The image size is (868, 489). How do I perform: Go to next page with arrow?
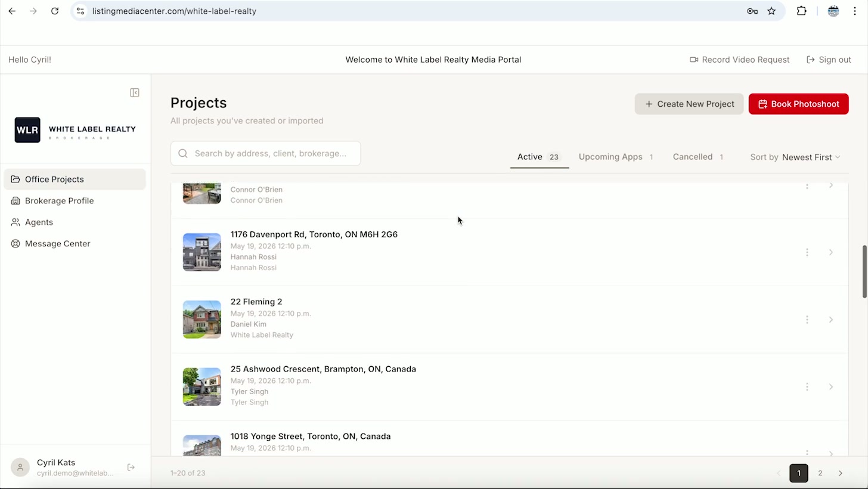pos(841,473)
